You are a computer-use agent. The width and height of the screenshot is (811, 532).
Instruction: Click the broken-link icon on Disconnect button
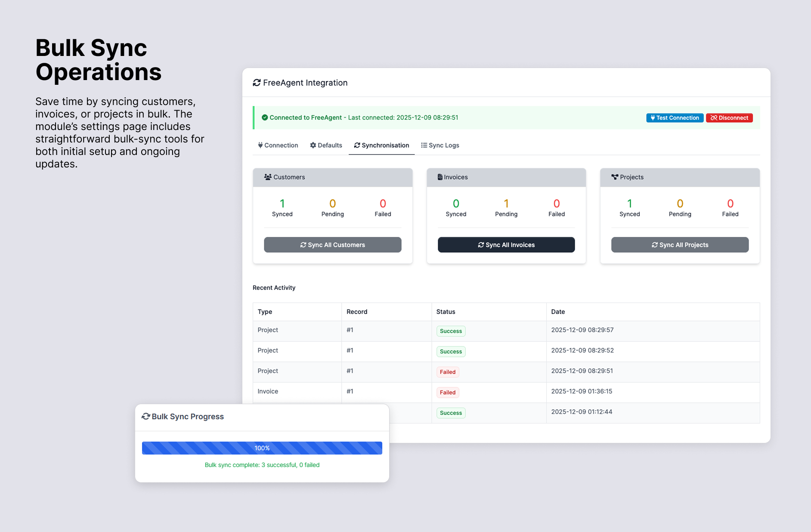click(714, 118)
